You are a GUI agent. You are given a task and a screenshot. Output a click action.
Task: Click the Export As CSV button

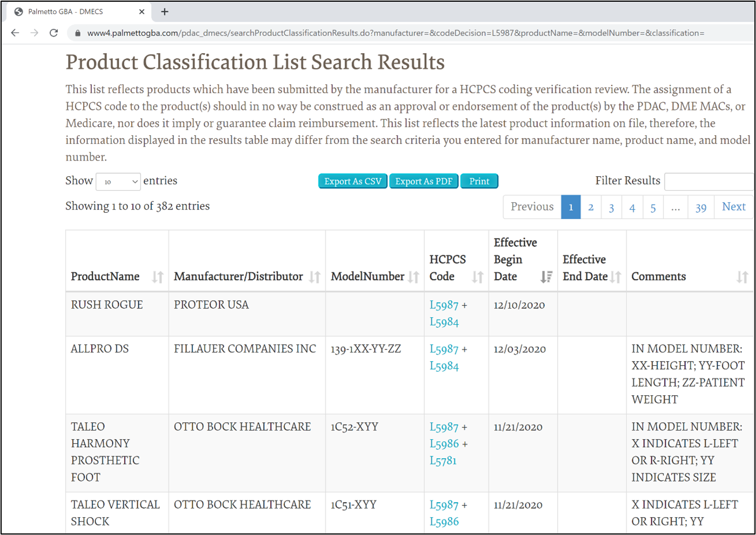[353, 181]
